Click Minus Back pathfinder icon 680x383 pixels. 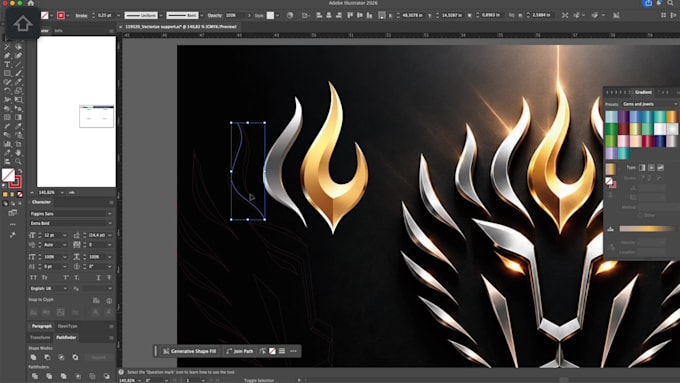coord(106,376)
